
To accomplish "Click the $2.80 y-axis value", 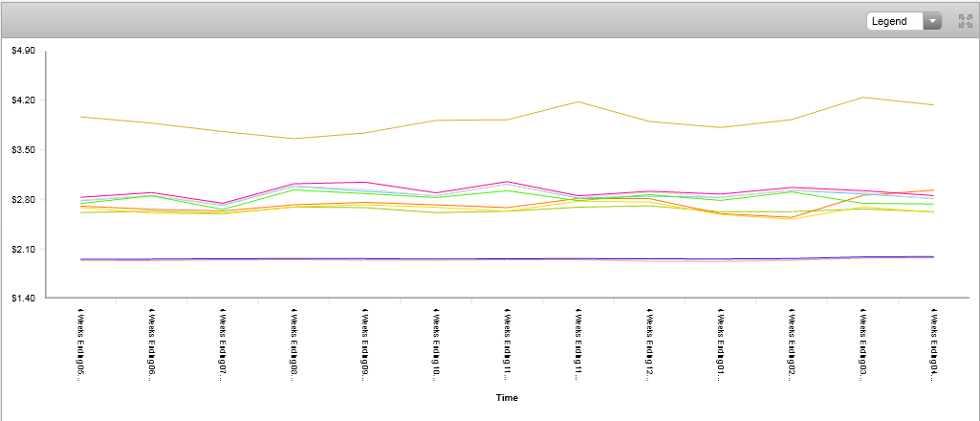I will (22, 200).
